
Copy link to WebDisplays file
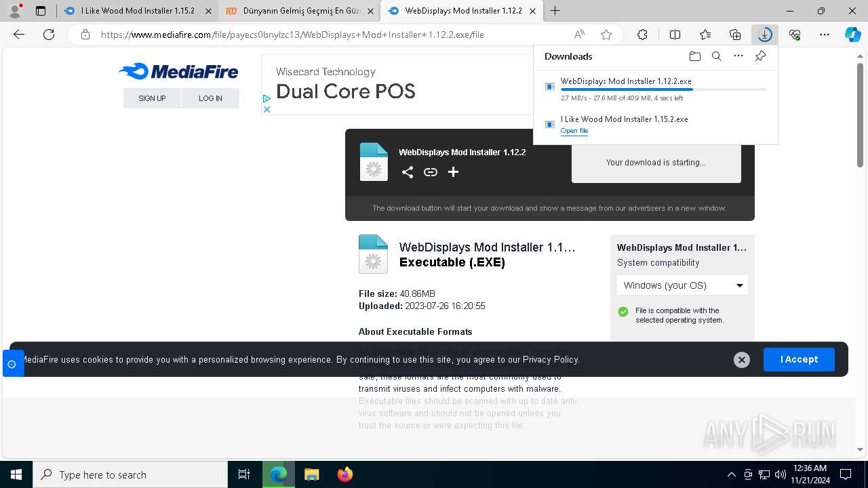click(x=430, y=172)
